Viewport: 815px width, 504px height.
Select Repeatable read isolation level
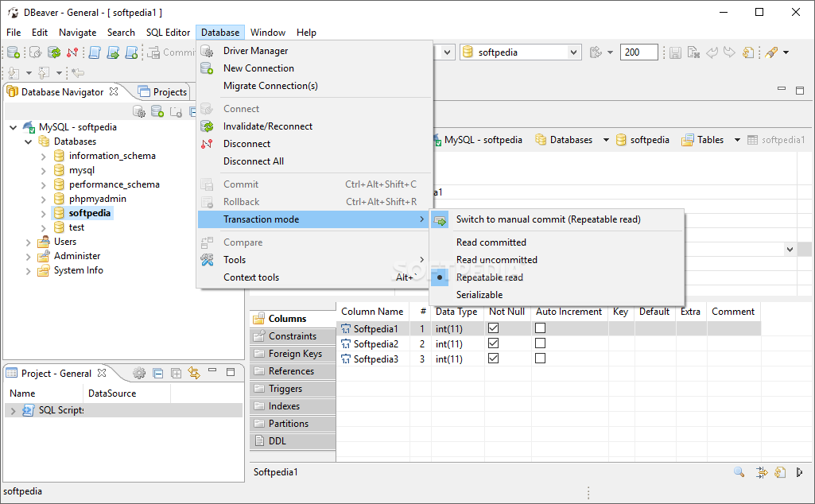pyautogui.click(x=556, y=277)
